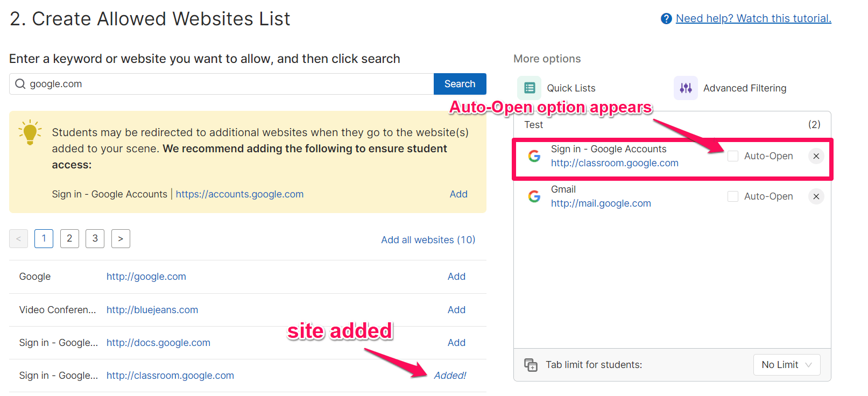
Task: Click the Test list name
Action: tap(534, 125)
